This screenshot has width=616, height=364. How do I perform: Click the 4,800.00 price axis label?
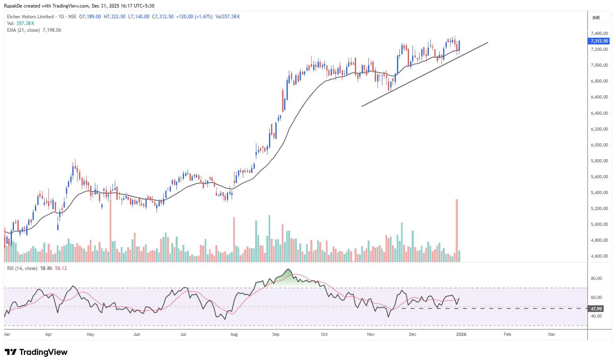(x=599, y=240)
